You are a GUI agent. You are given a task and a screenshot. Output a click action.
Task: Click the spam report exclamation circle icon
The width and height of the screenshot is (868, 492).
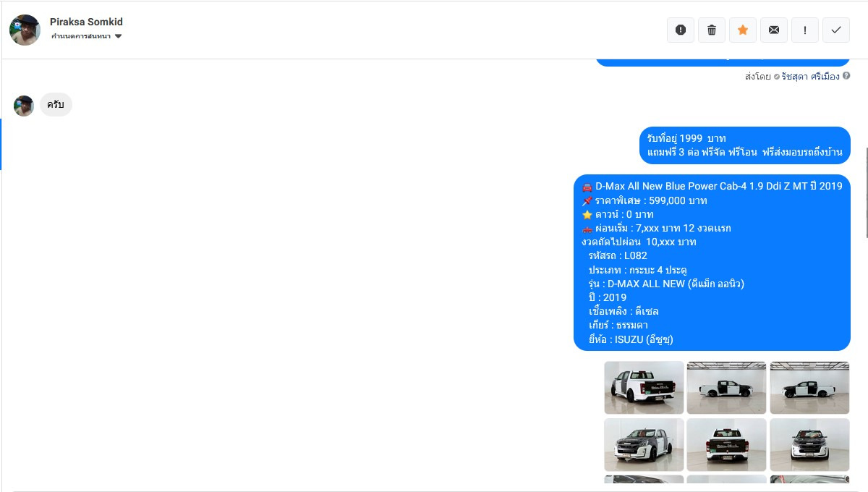click(x=681, y=30)
